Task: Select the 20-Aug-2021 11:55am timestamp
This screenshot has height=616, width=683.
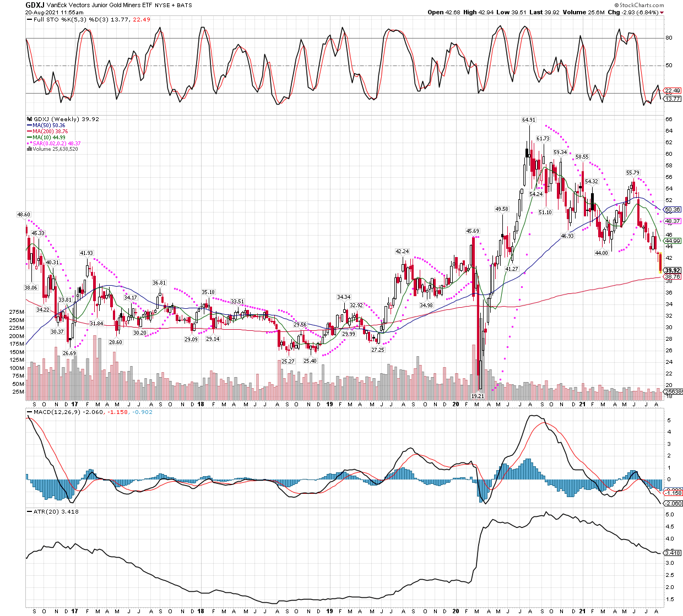Action: tap(54, 12)
